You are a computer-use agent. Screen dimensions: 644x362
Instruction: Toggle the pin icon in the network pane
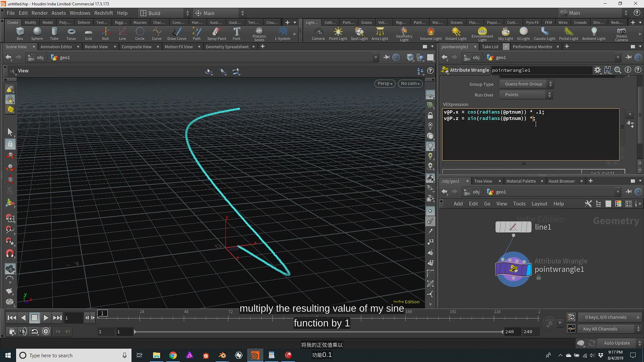(x=629, y=192)
